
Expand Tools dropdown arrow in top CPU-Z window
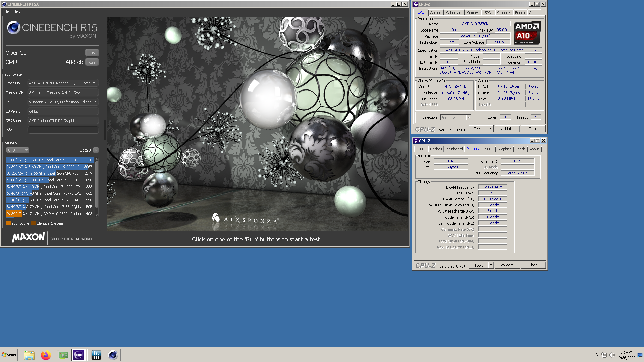[491, 129]
